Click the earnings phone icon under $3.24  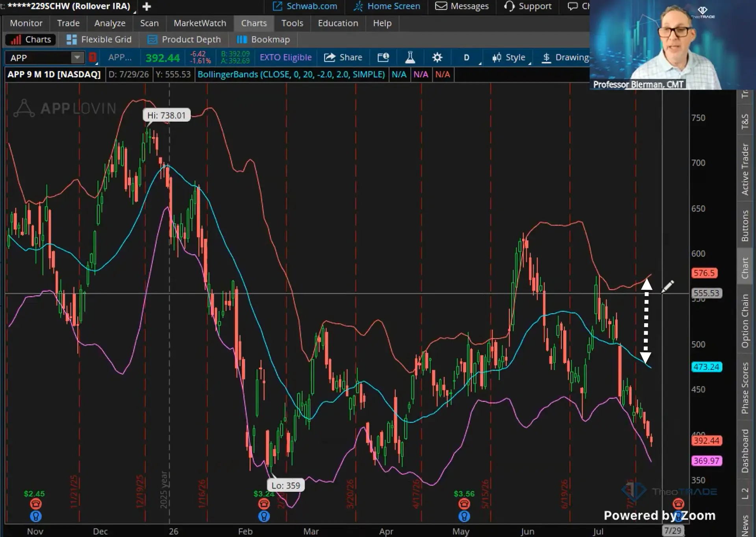pos(264,504)
